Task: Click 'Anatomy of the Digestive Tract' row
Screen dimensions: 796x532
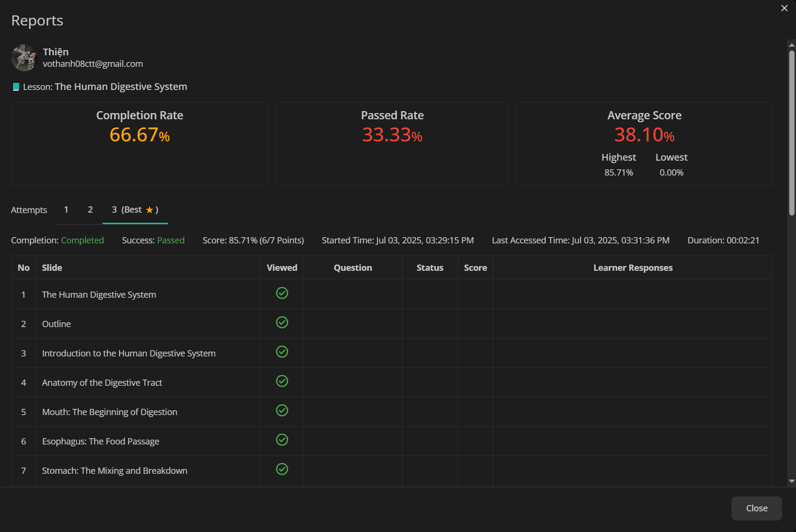Action: pyautogui.click(x=392, y=382)
